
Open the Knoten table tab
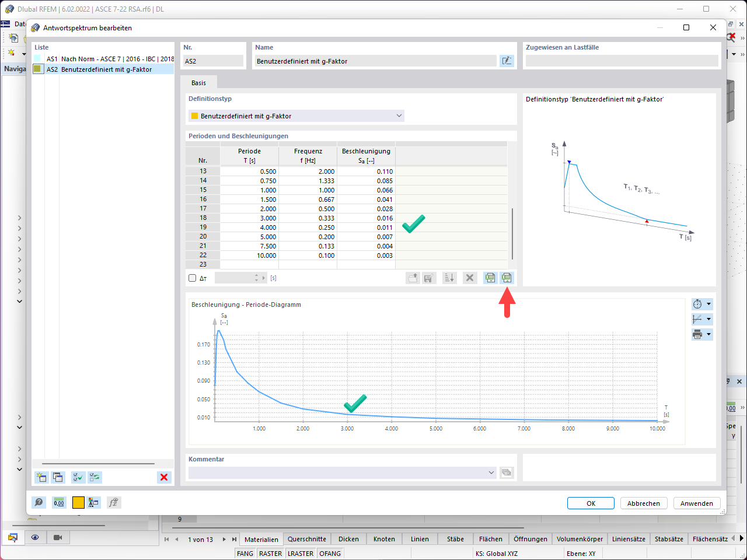coord(384,539)
